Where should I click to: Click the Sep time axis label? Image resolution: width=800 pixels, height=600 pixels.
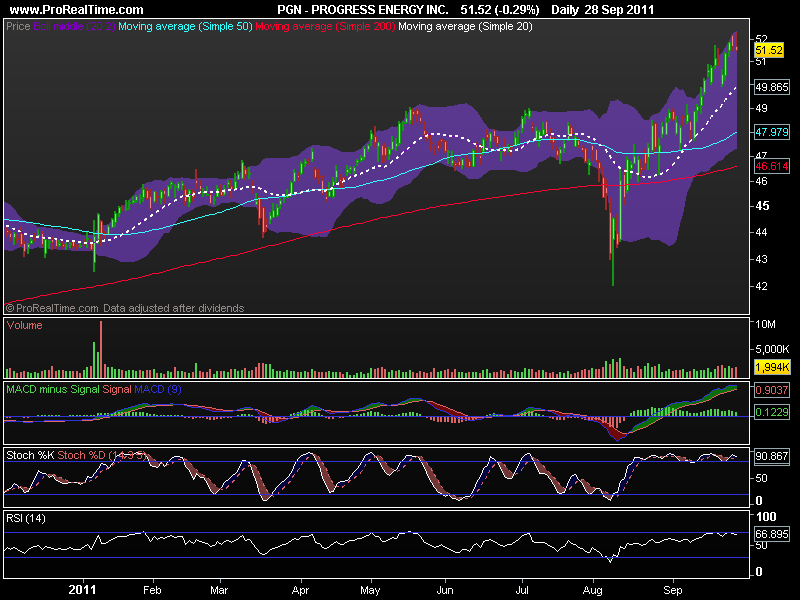672,590
